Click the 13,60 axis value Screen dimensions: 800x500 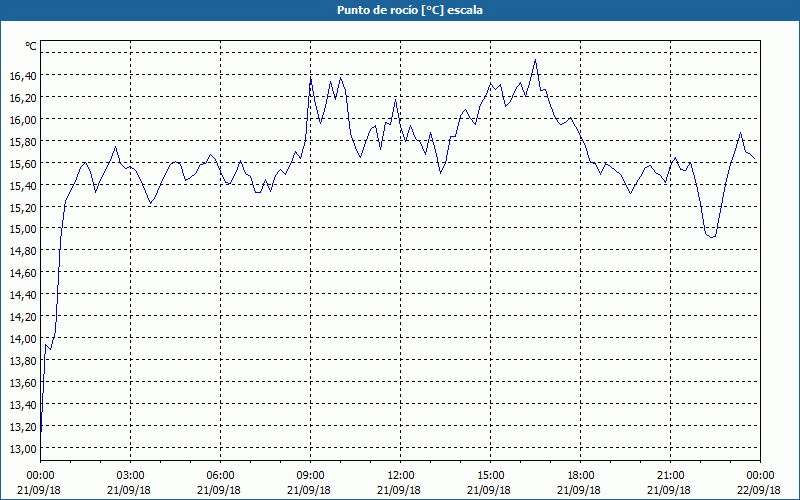pos(23,382)
